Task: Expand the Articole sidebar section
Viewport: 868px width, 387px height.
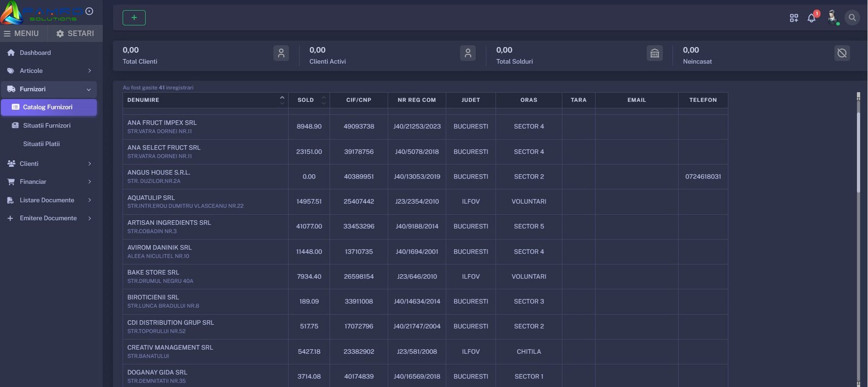Action: [x=49, y=71]
